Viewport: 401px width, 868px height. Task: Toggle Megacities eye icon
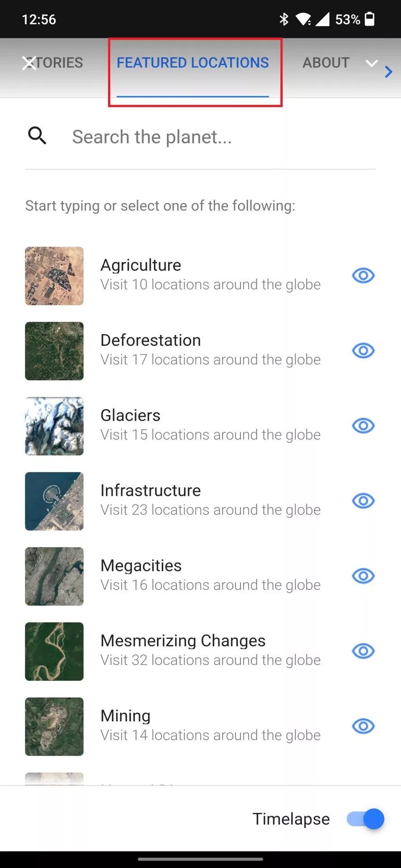[363, 576]
